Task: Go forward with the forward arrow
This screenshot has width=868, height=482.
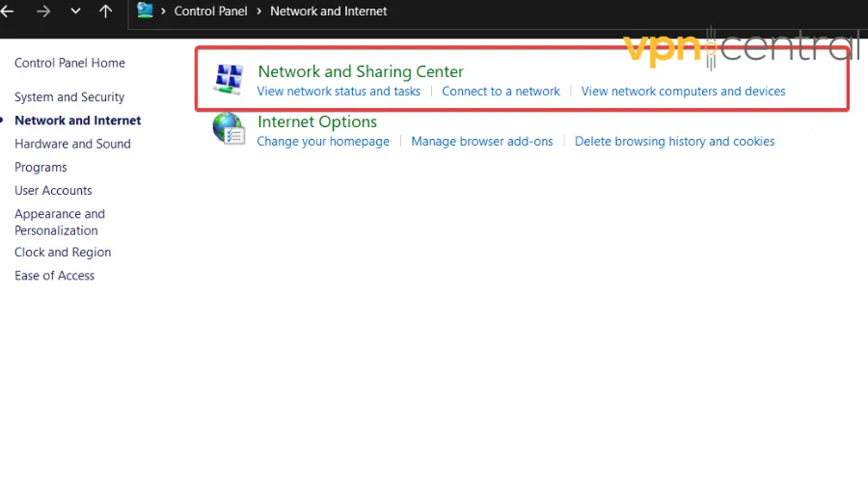Action: tap(43, 11)
